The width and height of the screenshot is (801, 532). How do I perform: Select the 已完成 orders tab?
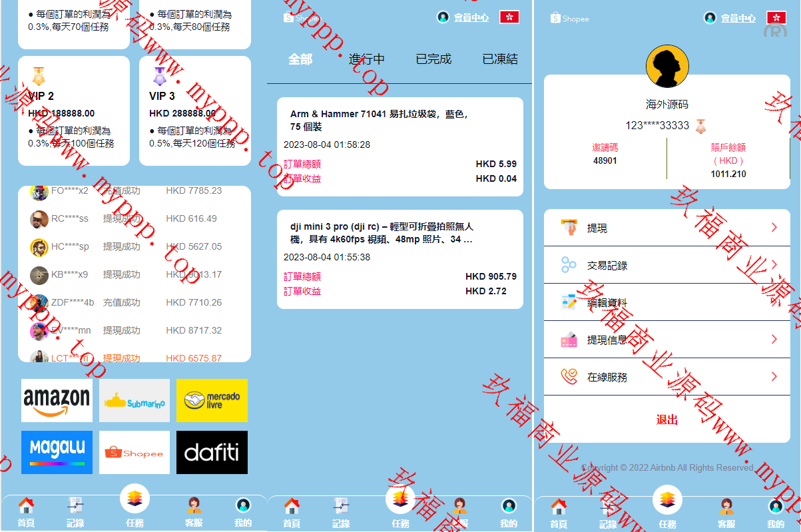tap(433, 59)
